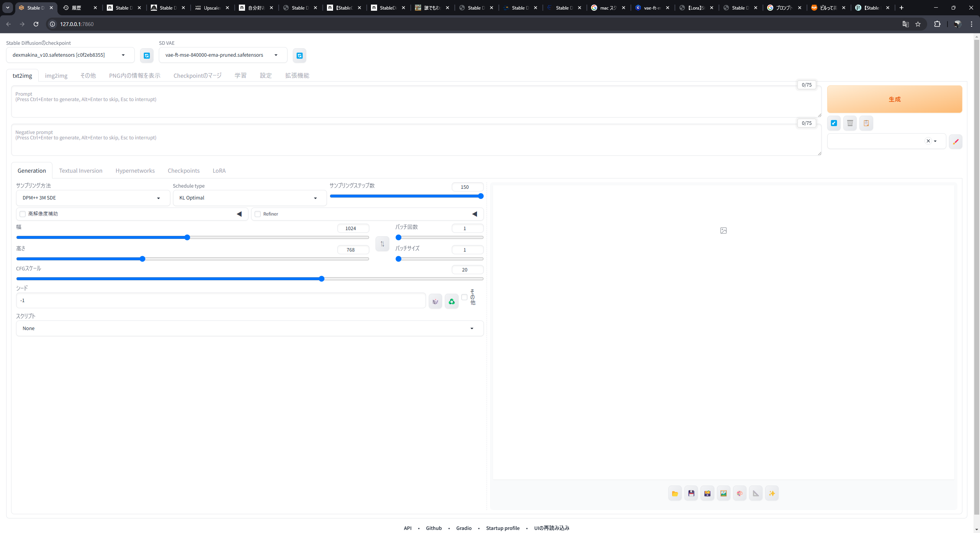Tick the その他 seed extra checkbox
Image resolution: width=980 pixels, height=533 pixels.
click(464, 297)
